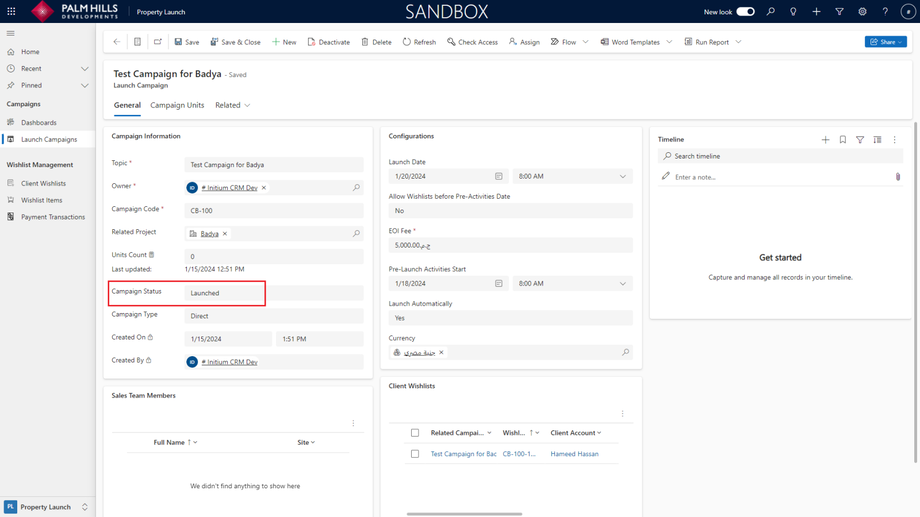Open the help question mark icon
This screenshot has height=517, width=920.
(885, 12)
